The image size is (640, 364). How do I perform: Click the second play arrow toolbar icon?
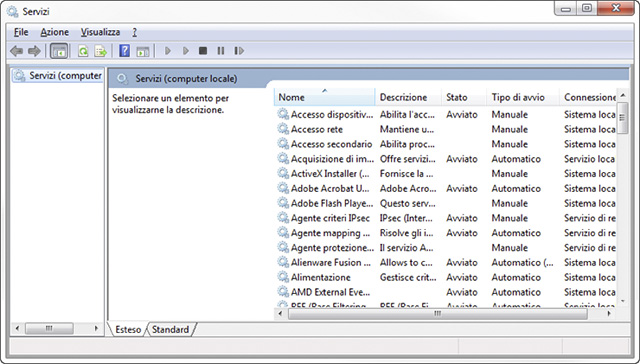tap(186, 51)
